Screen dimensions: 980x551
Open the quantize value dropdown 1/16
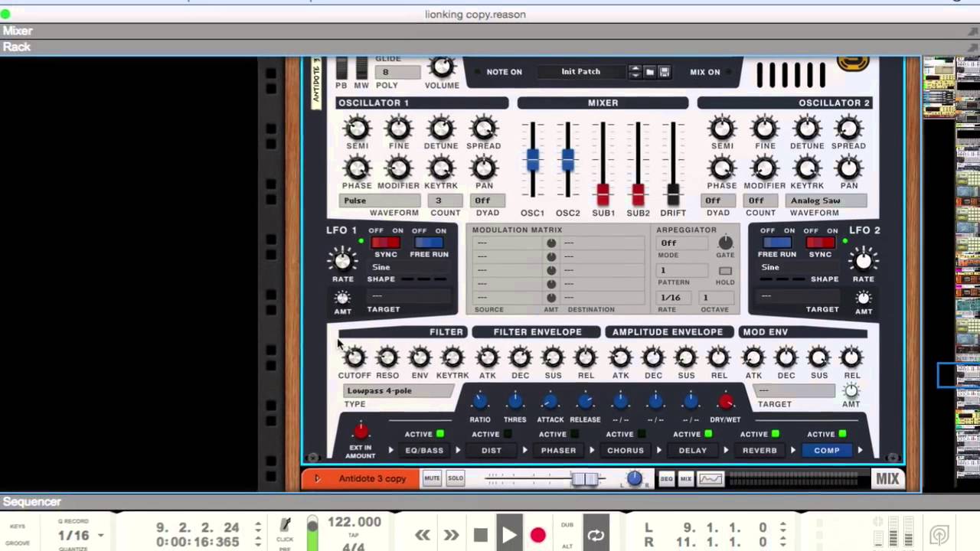pyautogui.click(x=81, y=536)
